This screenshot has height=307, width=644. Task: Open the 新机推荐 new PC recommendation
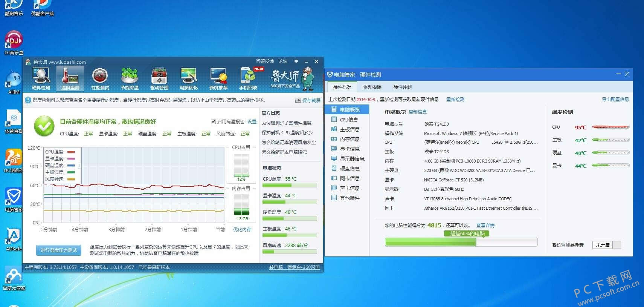tap(218, 79)
